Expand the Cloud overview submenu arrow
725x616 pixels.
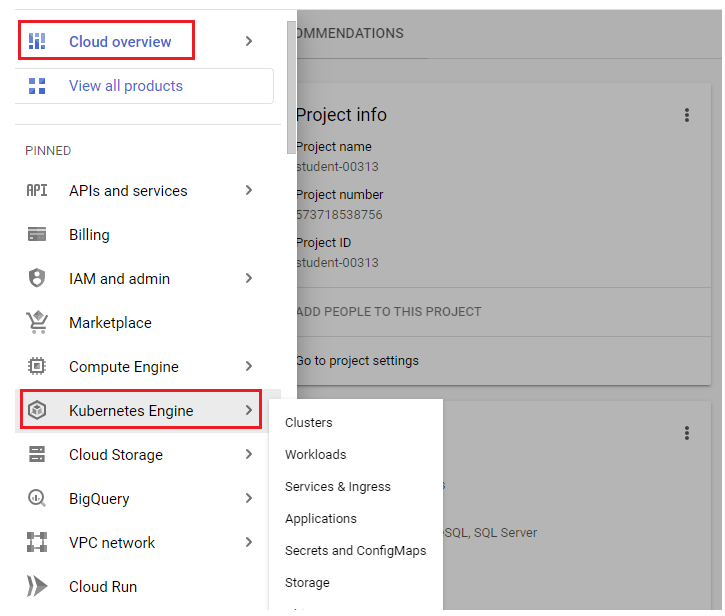[249, 41]
